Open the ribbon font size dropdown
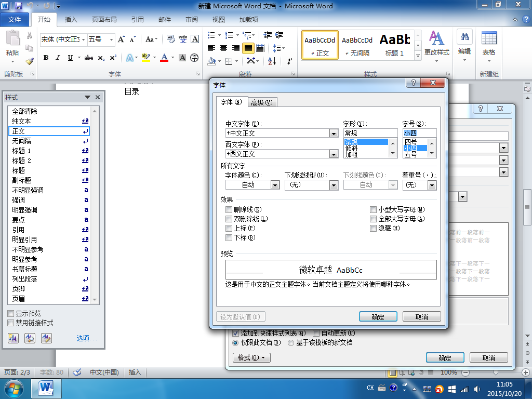This screenshot has height=399, width=532. pyautogui.click(x=111, y=39)
